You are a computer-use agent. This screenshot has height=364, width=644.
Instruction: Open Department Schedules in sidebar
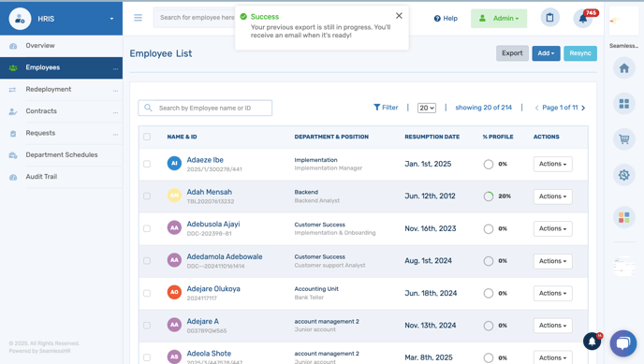(61, 154)
